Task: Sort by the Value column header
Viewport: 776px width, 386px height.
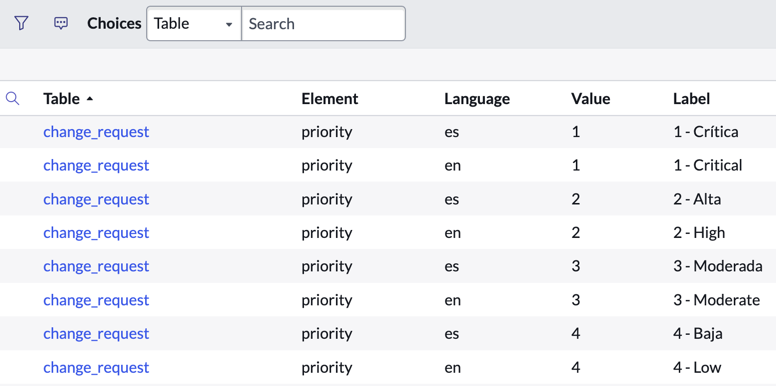Action: (590, 98)
